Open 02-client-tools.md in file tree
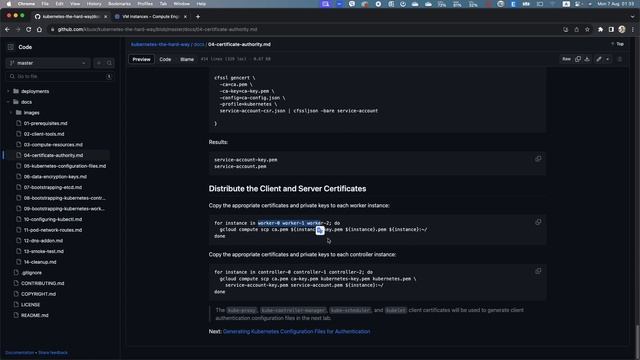Screen dimensions: 640x360 click(x=44, y=134)
